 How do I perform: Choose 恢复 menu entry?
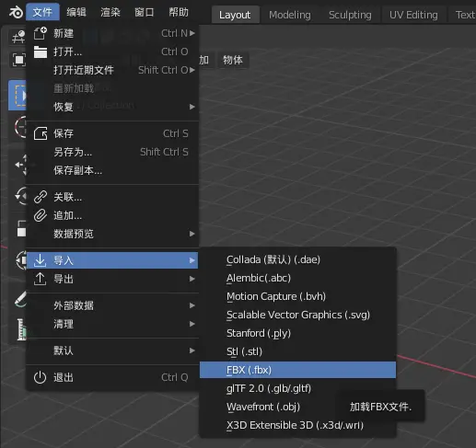112,107
